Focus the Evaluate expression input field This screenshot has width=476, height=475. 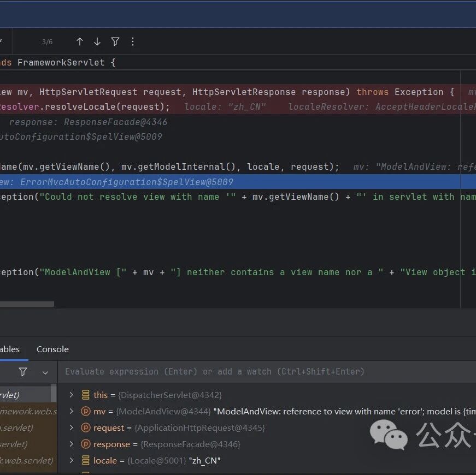[x=267, y=372]
